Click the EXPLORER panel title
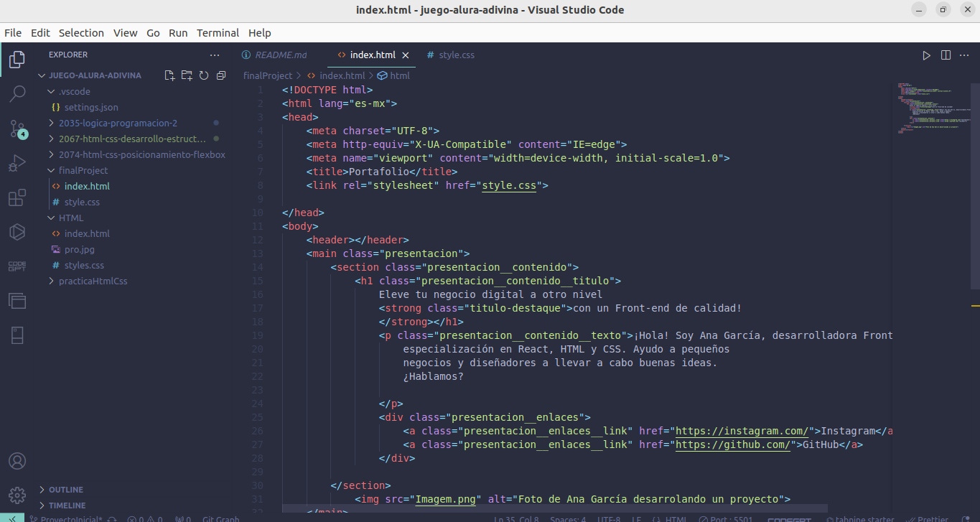 pos(68,55)
